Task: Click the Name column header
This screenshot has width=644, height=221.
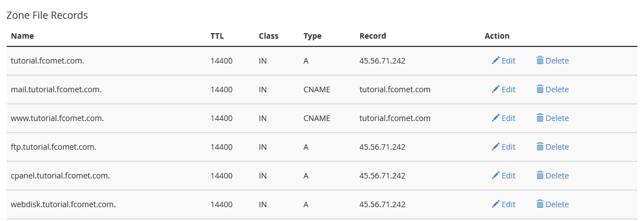Action: [x=23, y=36]
